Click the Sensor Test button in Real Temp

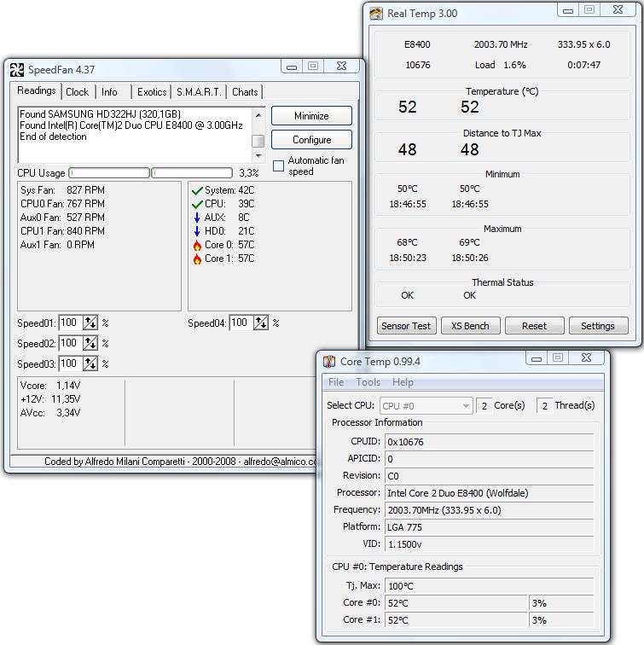[406, 326]
